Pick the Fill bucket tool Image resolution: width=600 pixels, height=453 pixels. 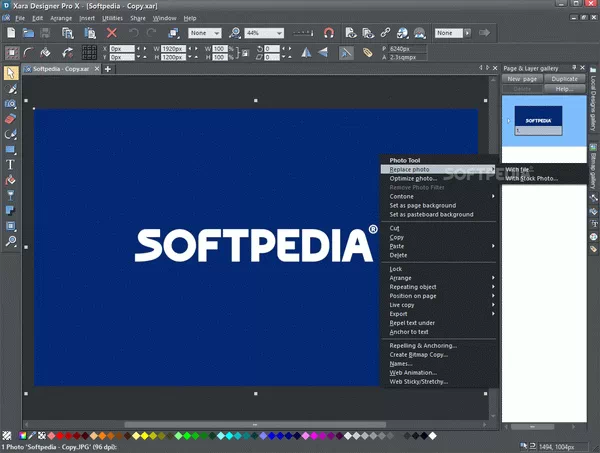(x=11, y=180)
